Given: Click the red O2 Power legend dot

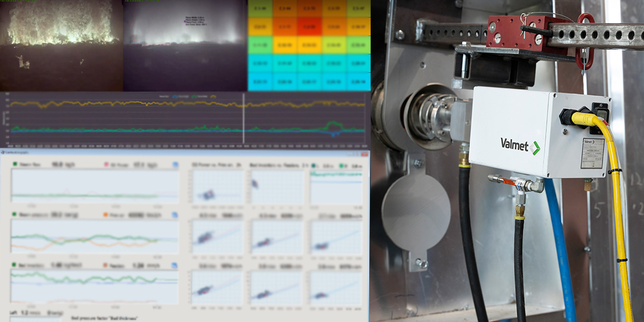Looking at the screenshot, I should pos(106,164).
